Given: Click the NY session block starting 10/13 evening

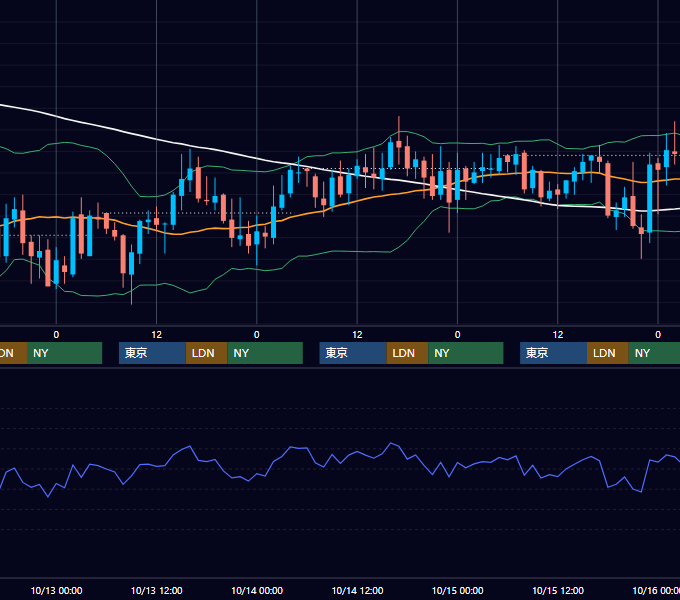Looking at the screenshot, I should (265, 353).
